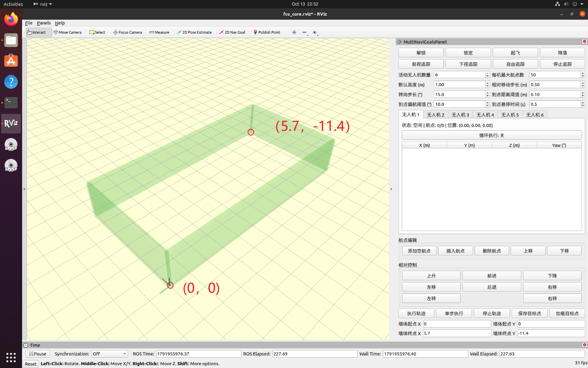Close the MultiNaviGoalsPanel
The image size is (588, 368).
(584, 42)
